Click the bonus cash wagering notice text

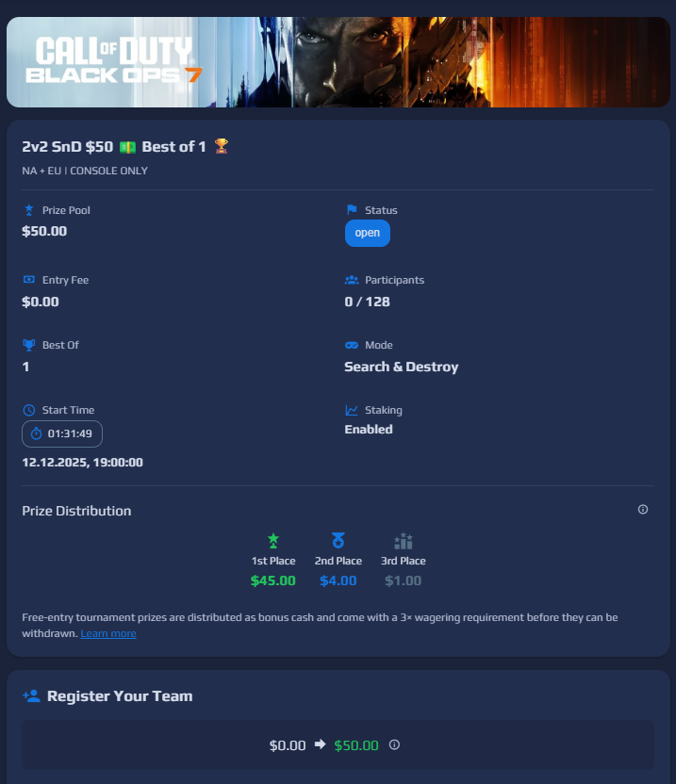click(x=320, y=625)
